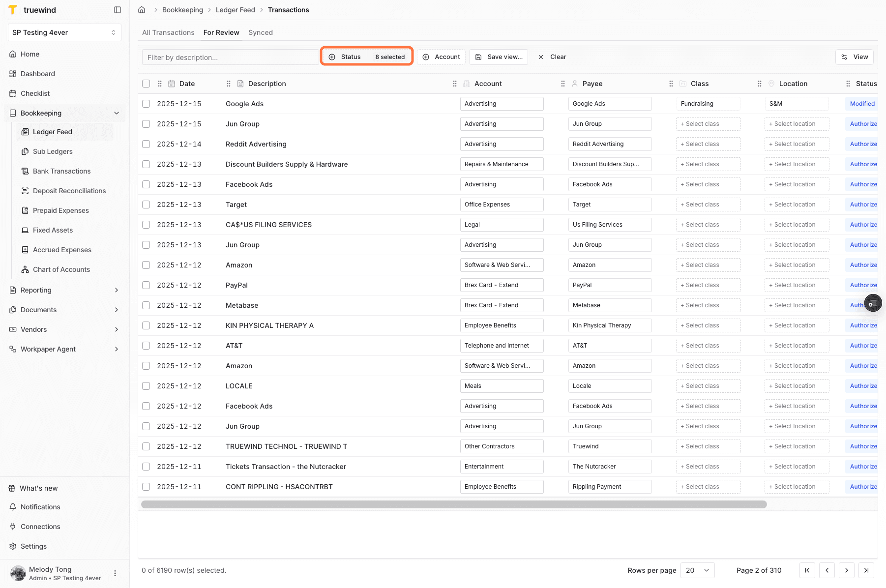The width and height of the screenshot is (886, 588).
Task: Click the home breadcrumb icon
Action: pos(142,10)
